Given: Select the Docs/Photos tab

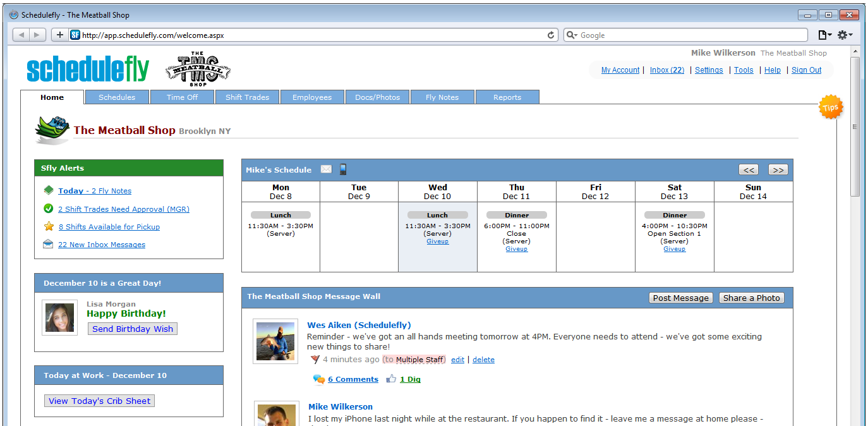Looking at the screenshot, I should (x=378, y=97).
